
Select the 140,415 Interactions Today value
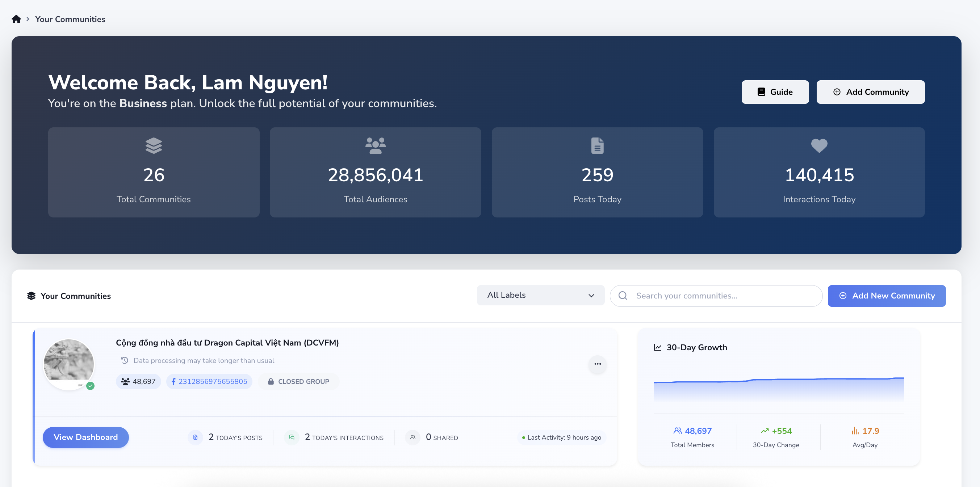click(x=819, y=175)
